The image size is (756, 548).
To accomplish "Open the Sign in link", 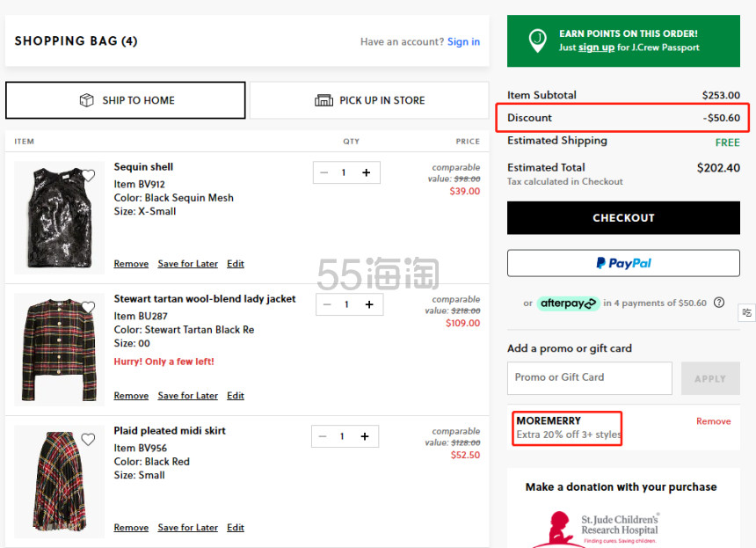I will (463, 41).
